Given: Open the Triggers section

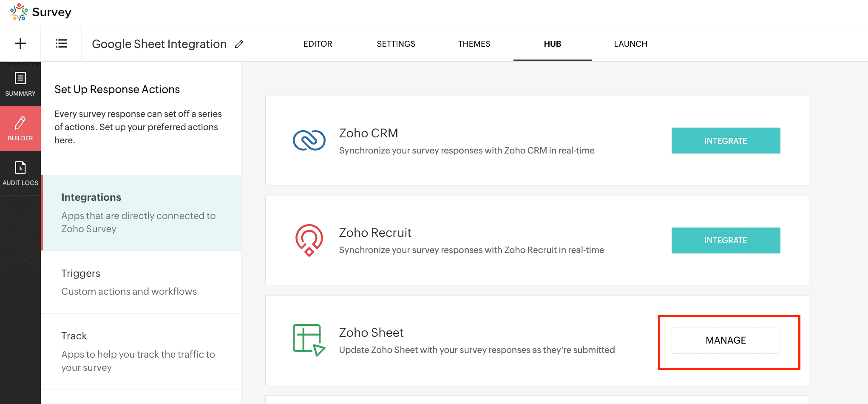Looking at the screenshot, I should point(141,282).
